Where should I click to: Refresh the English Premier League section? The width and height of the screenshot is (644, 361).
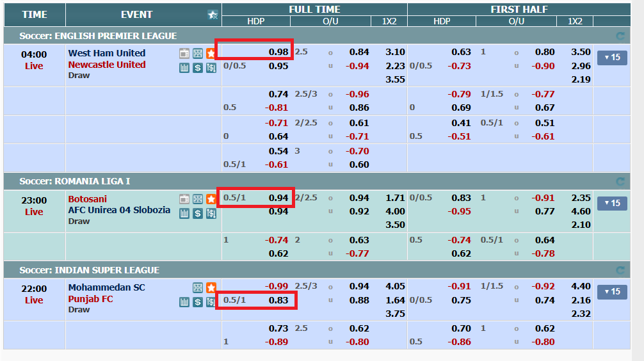pos(620,36)
